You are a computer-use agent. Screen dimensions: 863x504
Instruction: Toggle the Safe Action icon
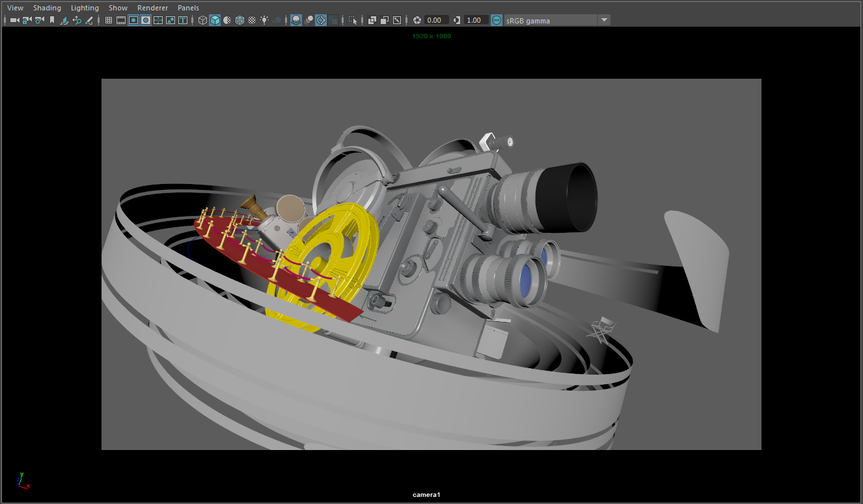point(171,20)
